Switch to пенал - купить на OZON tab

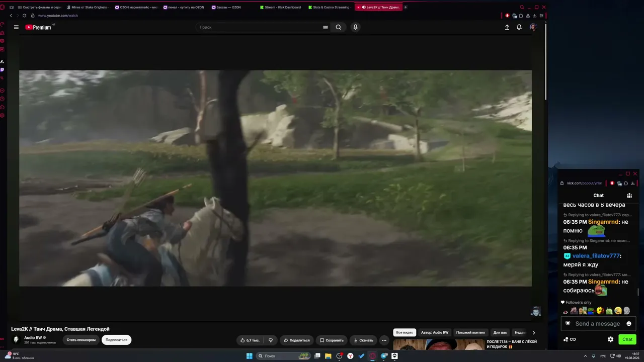coord(185,7)
